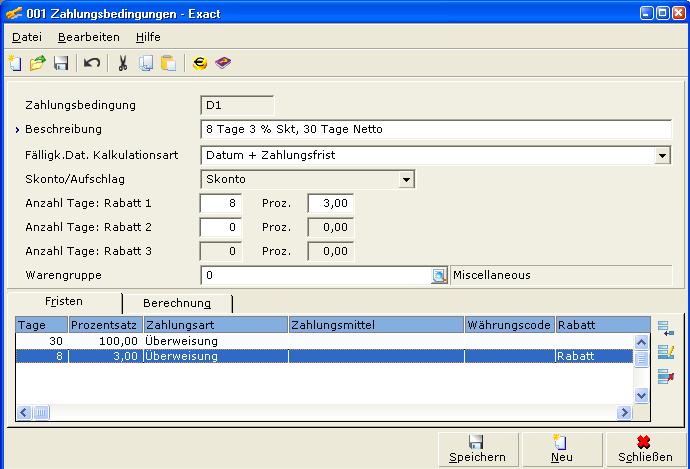Click the Rabatt 3 Proz. field

click(330, 252)
